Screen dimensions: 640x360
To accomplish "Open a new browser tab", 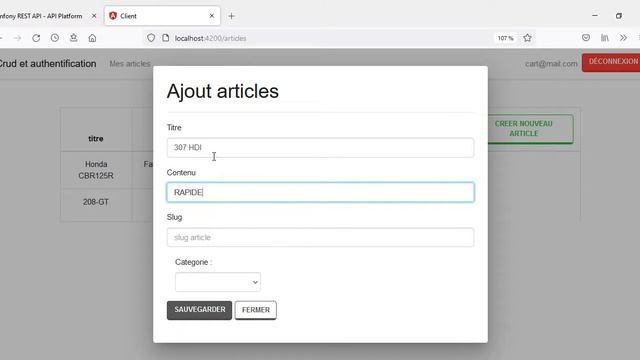I will (x=231, y=16).
